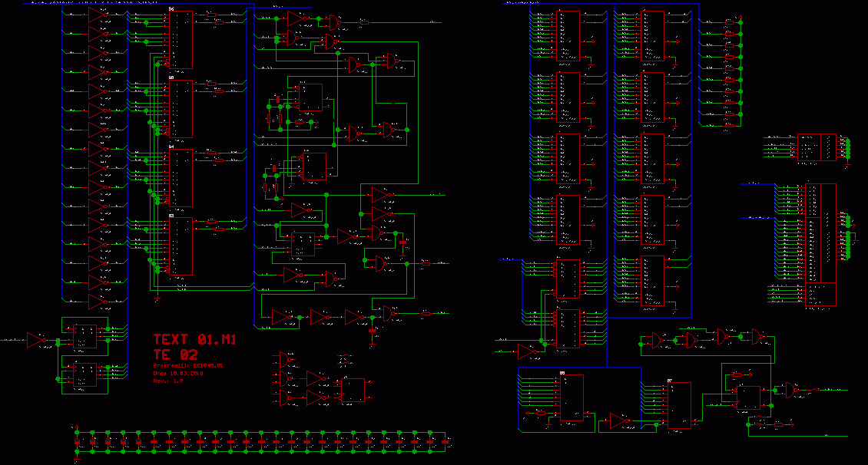Click the "Rev.: 1.0" revision text
Image resolution: width=868 pixels, height=465 pixels.
pos(168,381)
